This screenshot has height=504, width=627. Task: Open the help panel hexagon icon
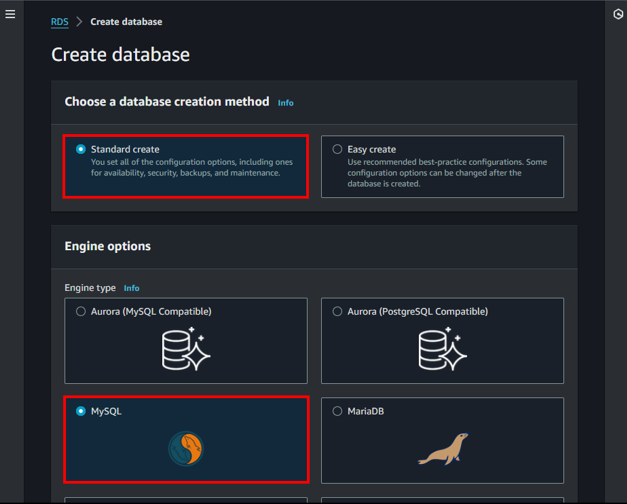618,14
